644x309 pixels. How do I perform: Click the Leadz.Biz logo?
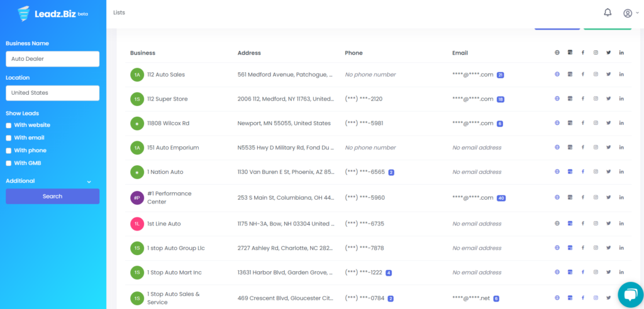(53, 14)
